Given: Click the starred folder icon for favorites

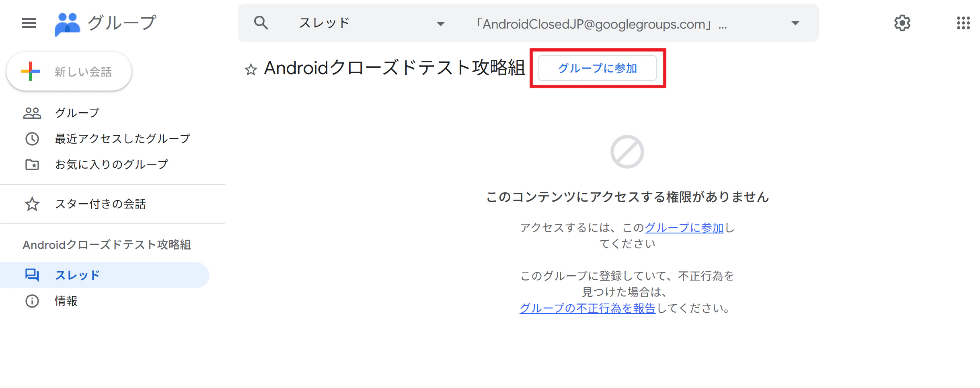Looking at the screenshot, I should click(x=32, y=165).
